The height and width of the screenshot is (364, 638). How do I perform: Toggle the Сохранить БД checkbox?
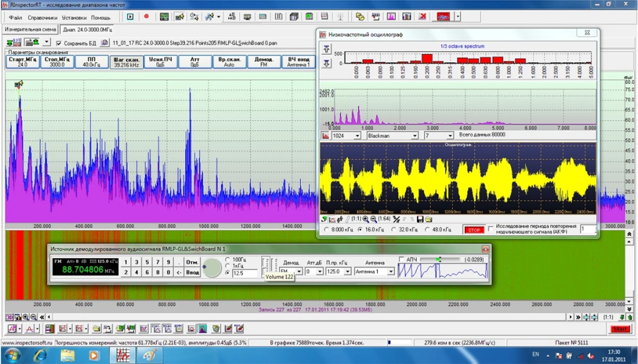[59, 43]
